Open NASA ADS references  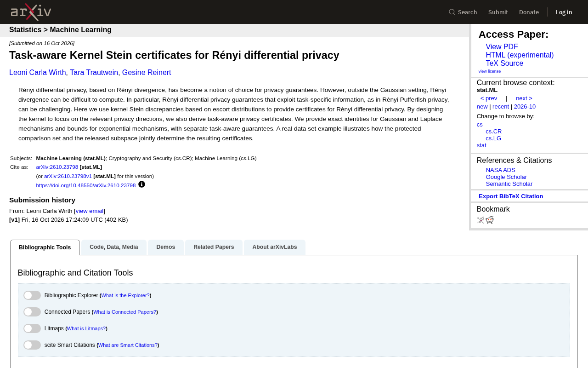(x=501, y=170)
